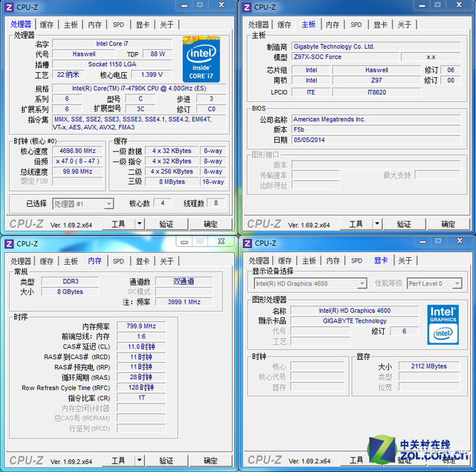Click 确定 button in processor window

[210, 224]
